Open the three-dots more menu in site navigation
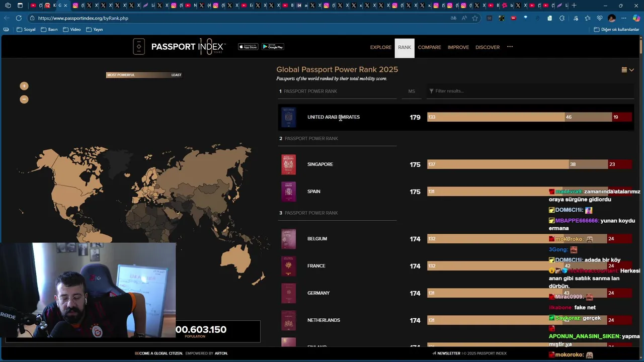 (510, 47)
